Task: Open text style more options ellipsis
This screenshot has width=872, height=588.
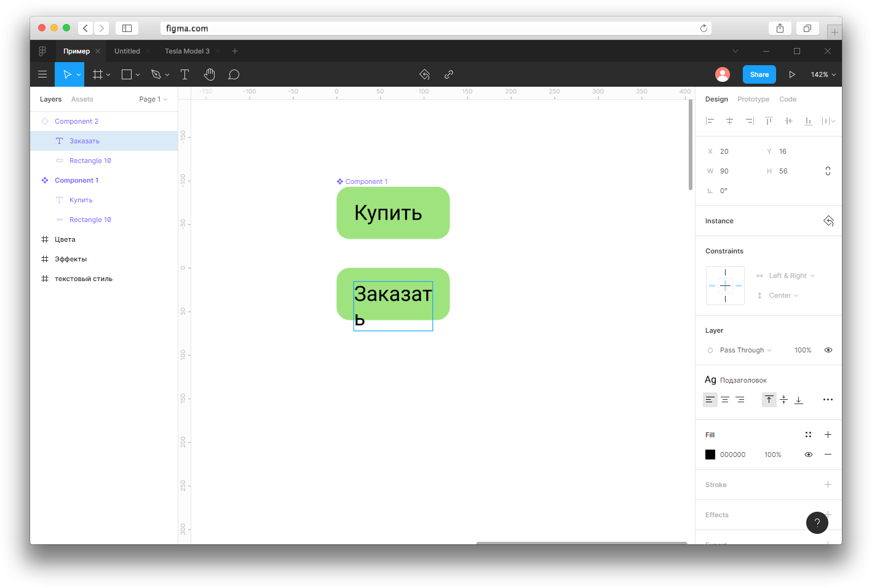Action: pos(828,400)
